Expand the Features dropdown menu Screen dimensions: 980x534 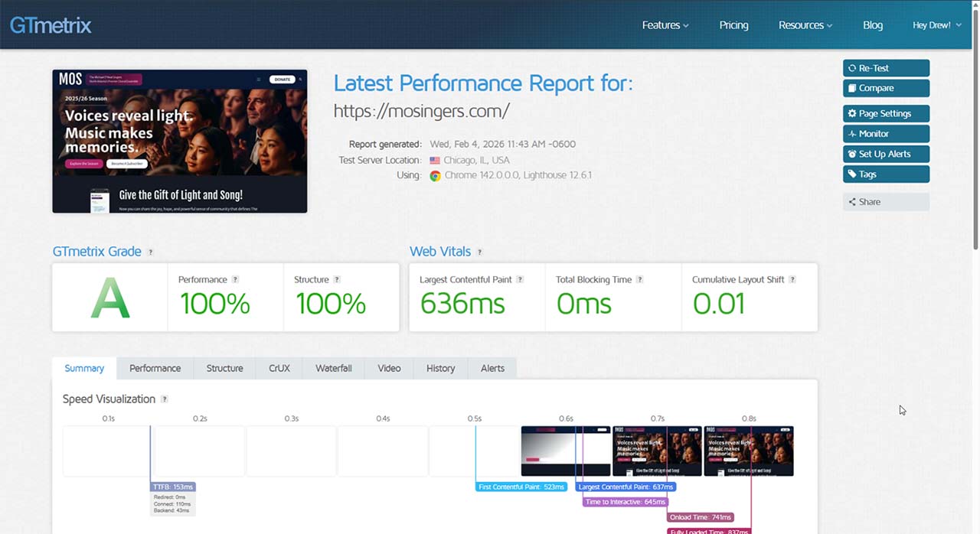(x=665, y=25)
